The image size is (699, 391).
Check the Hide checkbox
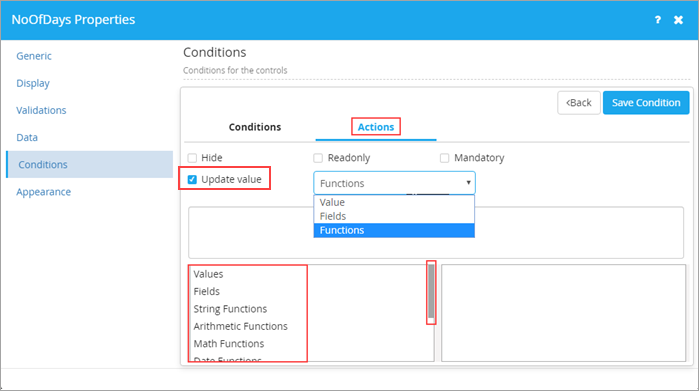[192, 158]
